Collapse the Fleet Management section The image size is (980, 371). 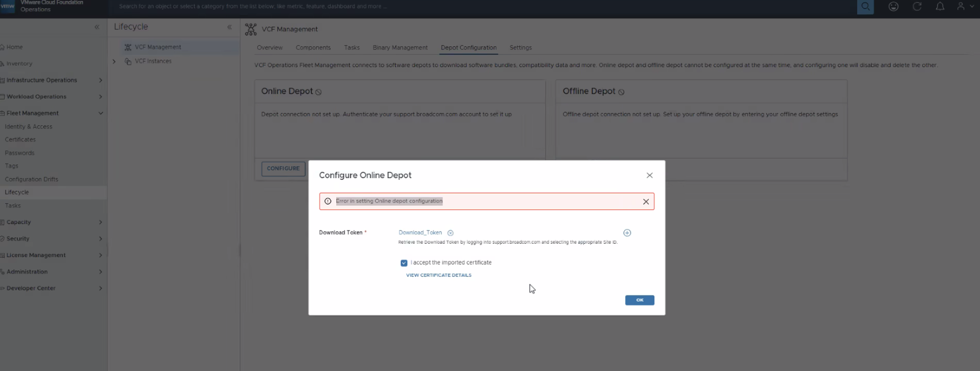(x=101, y=113)
